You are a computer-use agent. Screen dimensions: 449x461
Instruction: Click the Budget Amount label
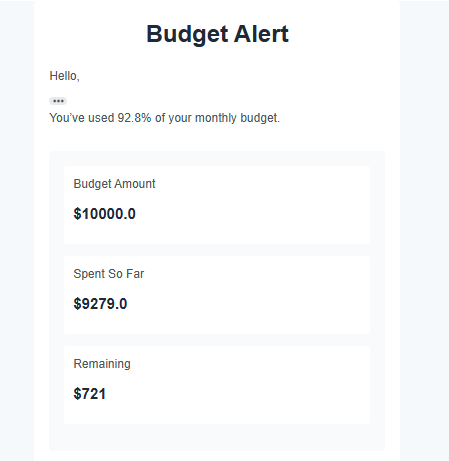point(114,184)
